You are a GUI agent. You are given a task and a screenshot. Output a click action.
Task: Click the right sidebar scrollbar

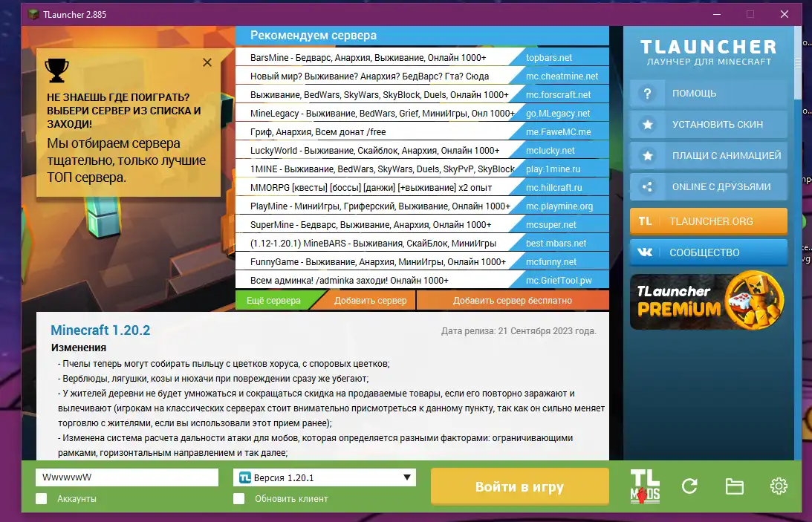798,62
